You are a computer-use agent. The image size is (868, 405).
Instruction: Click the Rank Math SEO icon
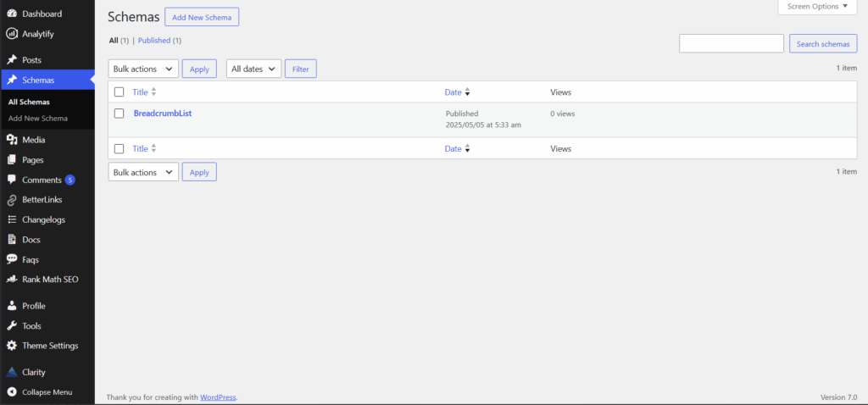tap(12, 280)
